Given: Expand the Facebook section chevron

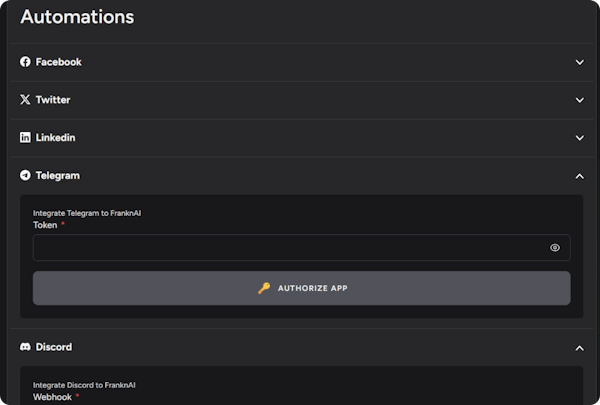Looking at the screenshot, I should click(x=579, y=62).
